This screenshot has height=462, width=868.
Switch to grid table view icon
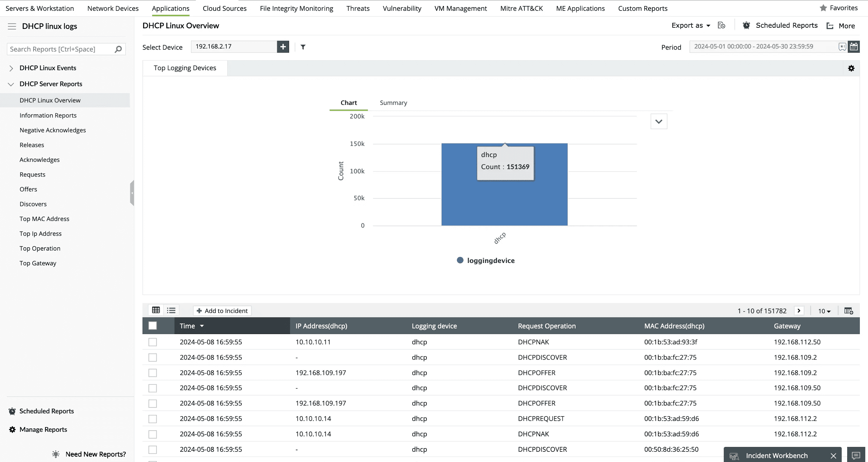(x=156, y=310)
